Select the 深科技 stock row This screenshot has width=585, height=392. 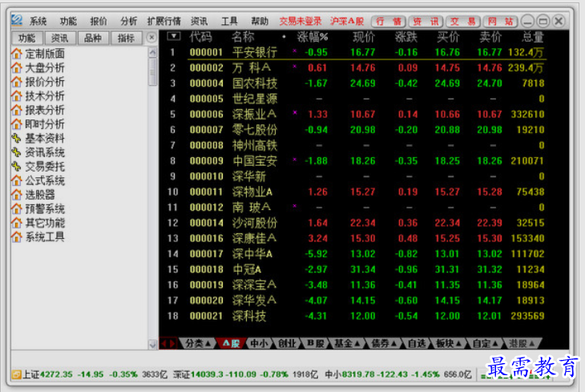355,316
